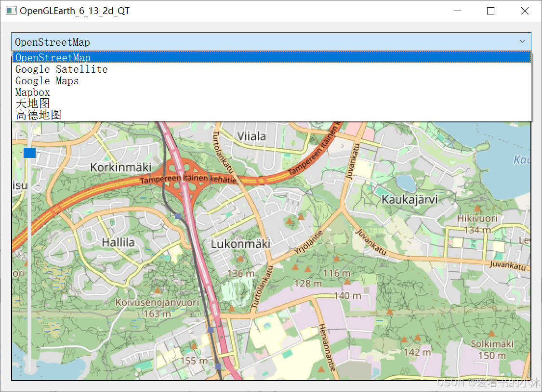Choose Google Satellite map source
This screenshot has height=392, width=542.
tap(271, 69)
